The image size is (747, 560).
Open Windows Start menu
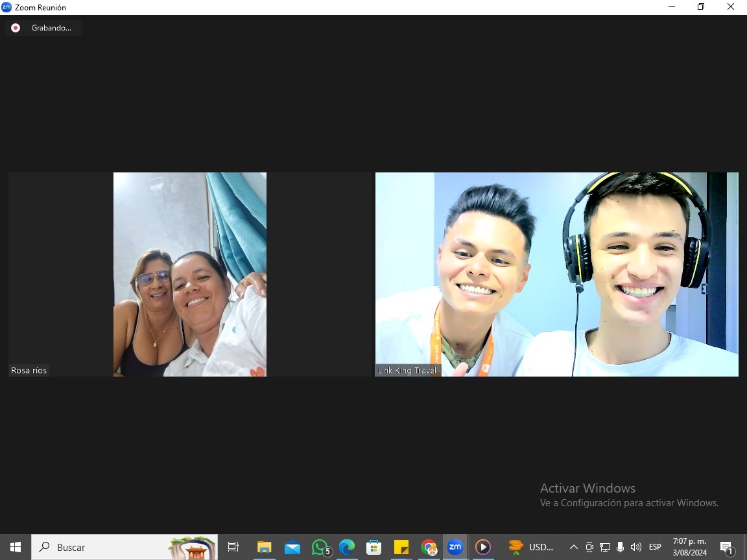tap(16, 547)
